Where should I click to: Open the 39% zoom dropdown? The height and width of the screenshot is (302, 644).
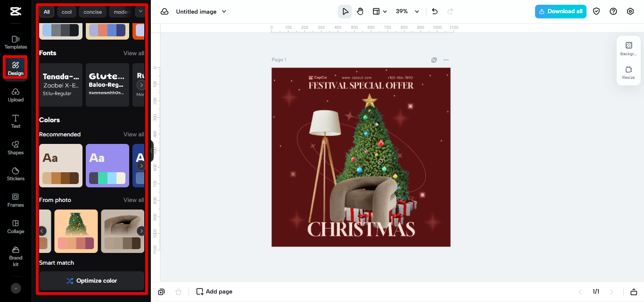pyautogui.click(x=407, y=11)
